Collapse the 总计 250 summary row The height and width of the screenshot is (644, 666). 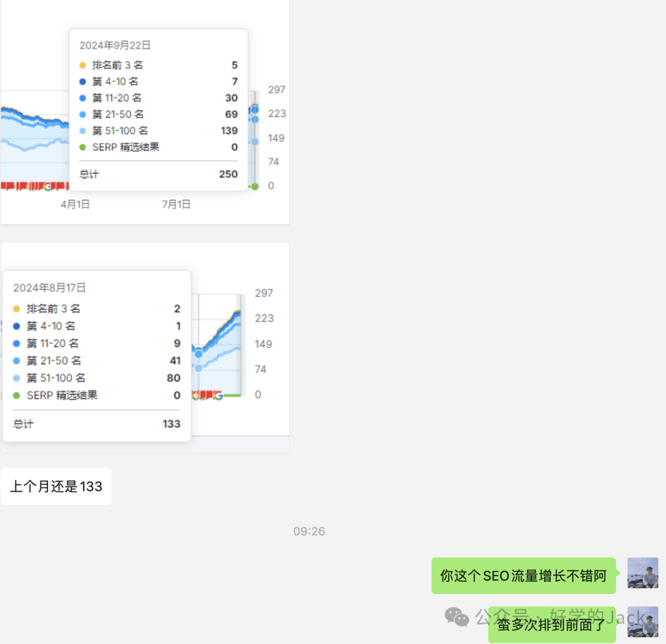click(x=157, y=175)
